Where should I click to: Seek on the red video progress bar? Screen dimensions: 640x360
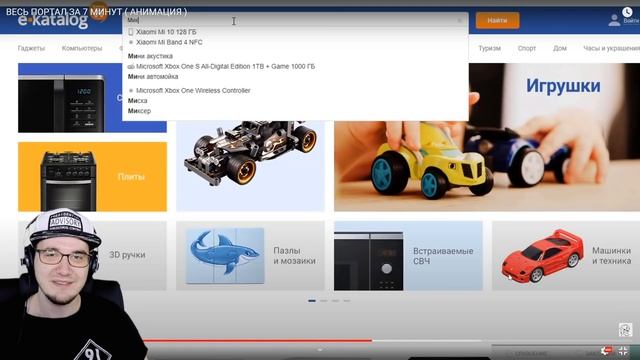(x=258, y=340)
